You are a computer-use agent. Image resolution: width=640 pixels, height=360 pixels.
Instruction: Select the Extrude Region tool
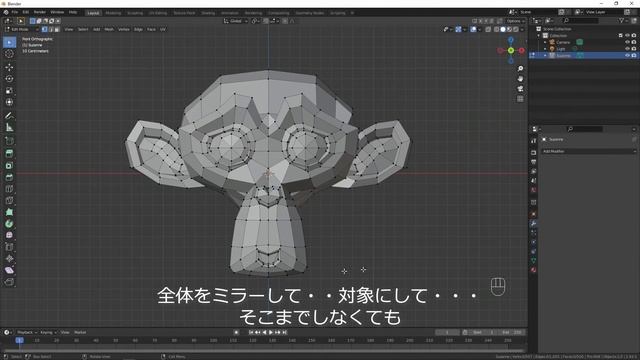(x=9, y=153)
